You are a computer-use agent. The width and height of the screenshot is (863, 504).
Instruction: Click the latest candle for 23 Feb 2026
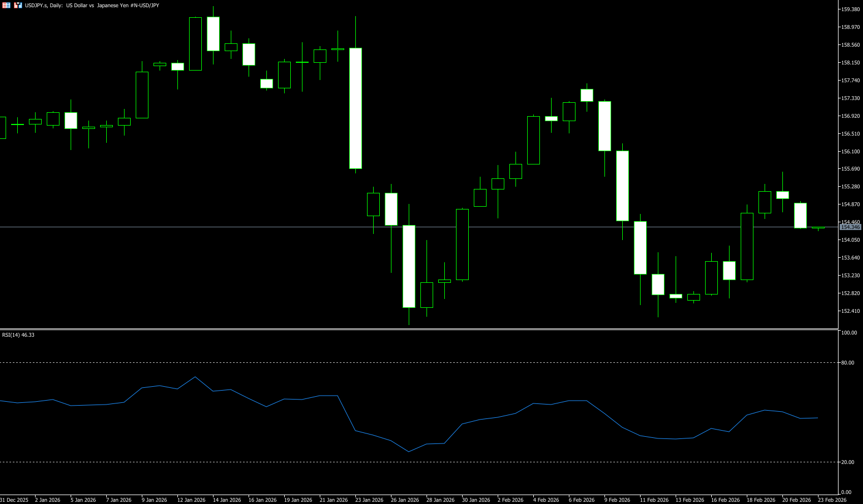coord(818,228)
